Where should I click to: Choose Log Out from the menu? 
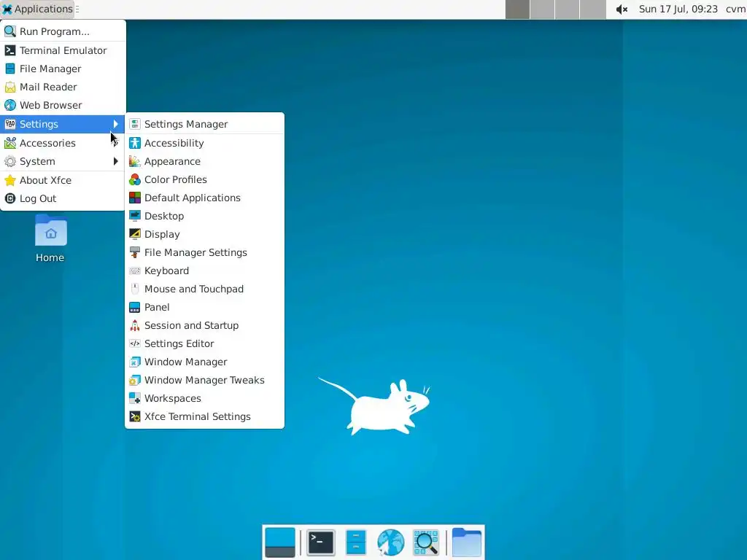click(x=63, y=198)
